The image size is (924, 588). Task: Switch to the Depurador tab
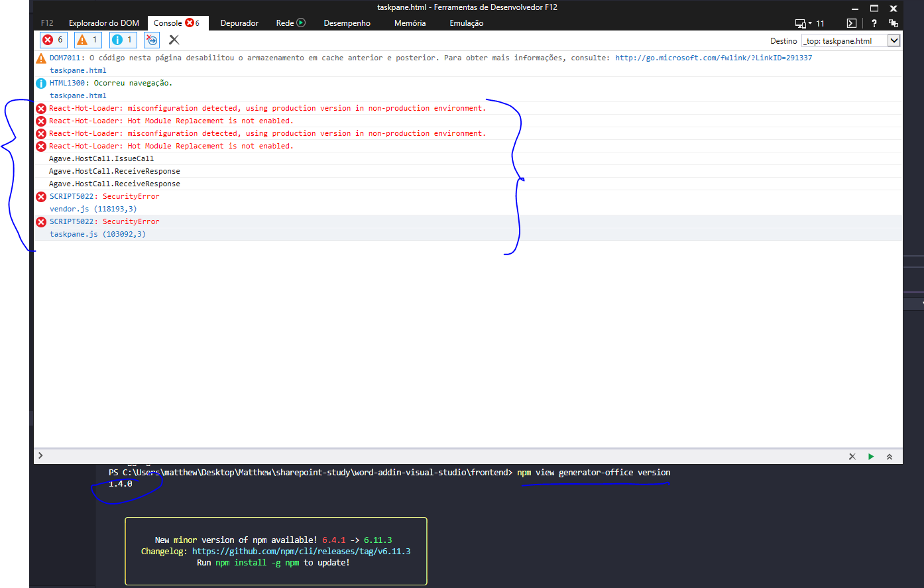(239, 23)
